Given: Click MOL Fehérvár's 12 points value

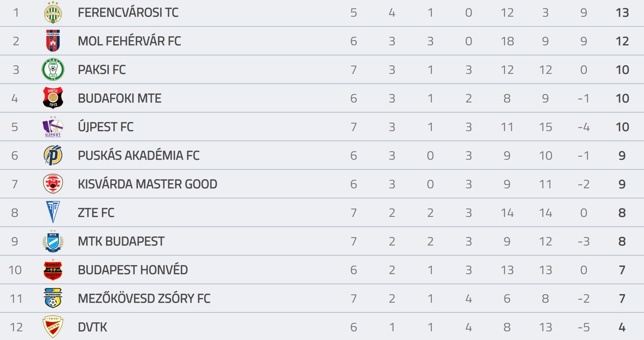Looking at the screenshot, I should point(622,41).
